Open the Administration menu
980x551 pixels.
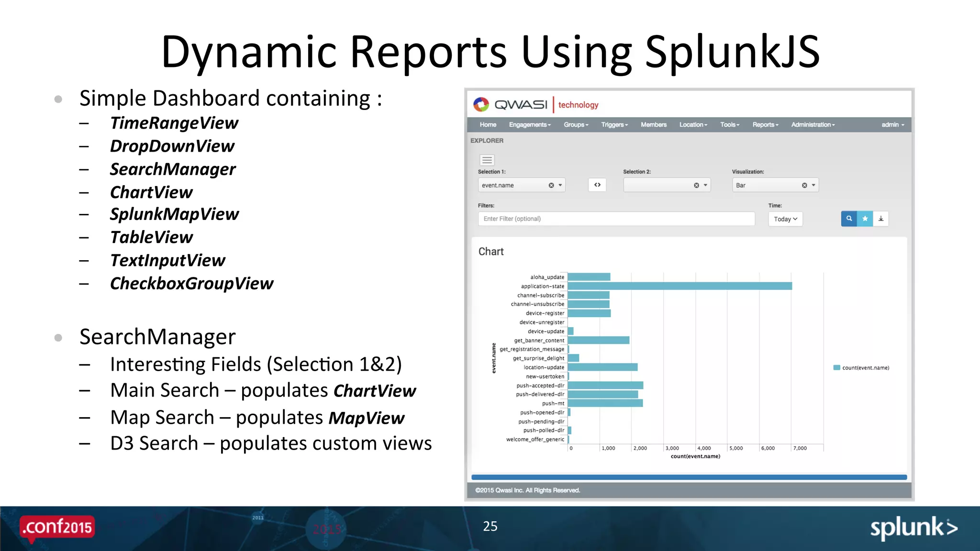click(x=813, y=125)
